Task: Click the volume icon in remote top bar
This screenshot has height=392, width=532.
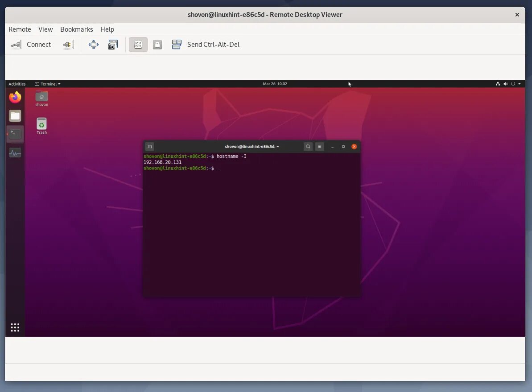Action: (x=506, y=84)
